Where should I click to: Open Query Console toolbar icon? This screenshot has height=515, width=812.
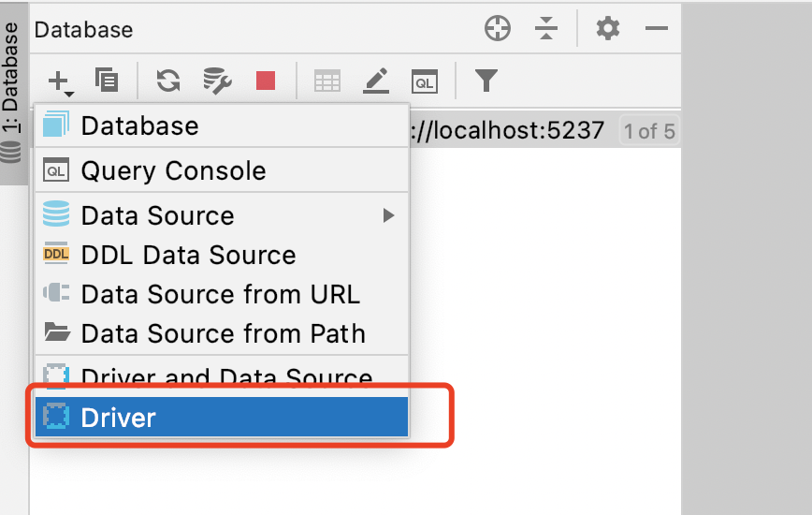(425, 81)
